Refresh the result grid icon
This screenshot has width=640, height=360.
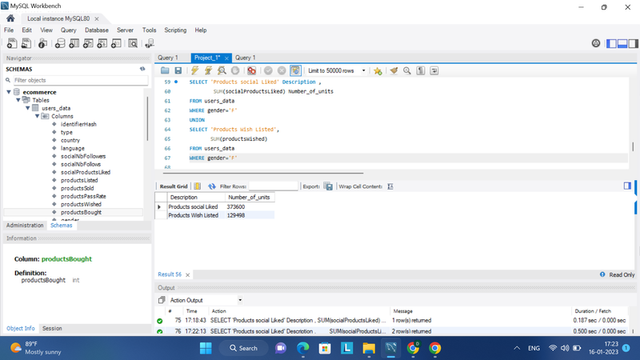pyautogui.click(x=211, y=187)
